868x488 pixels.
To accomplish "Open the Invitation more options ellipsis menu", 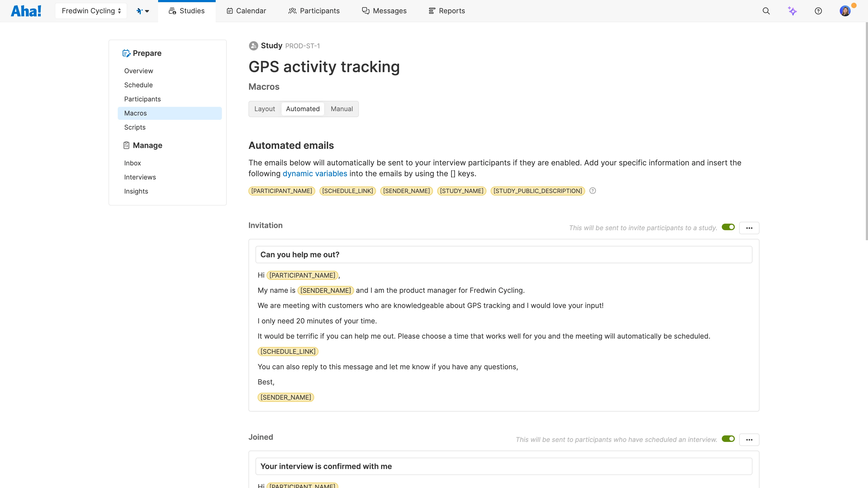I will 749,228.
